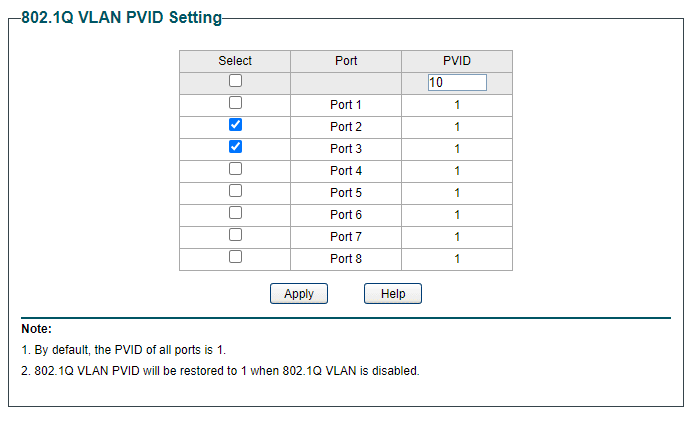Click Port 1 PVID value
Image resolution: width=696 pixels, height=426 pixels.
[457, 105]
